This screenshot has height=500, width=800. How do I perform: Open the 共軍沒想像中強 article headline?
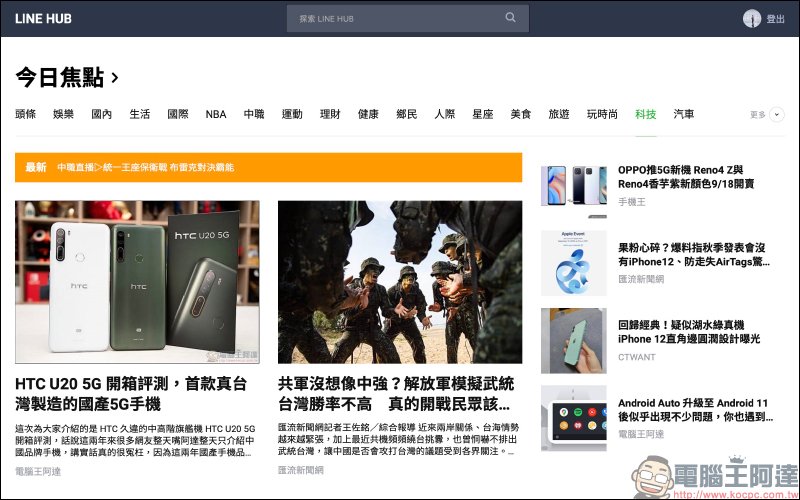[x=396, y=393]
